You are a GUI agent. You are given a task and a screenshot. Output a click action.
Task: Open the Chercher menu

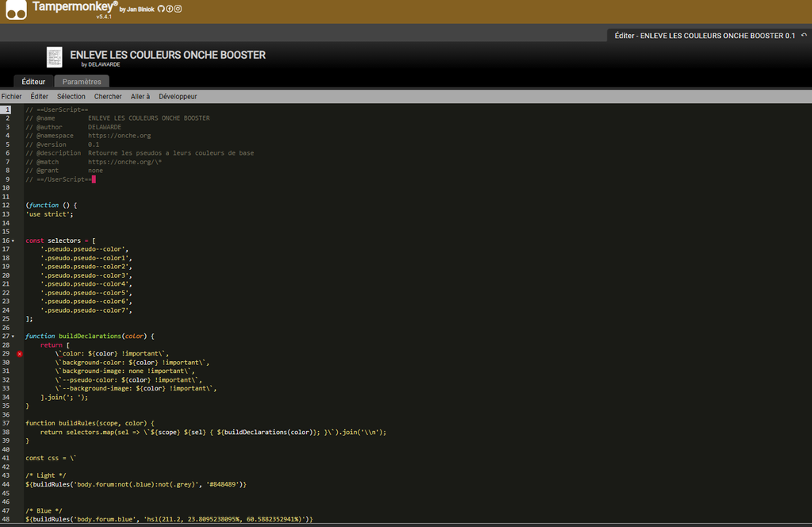(108, 96)
